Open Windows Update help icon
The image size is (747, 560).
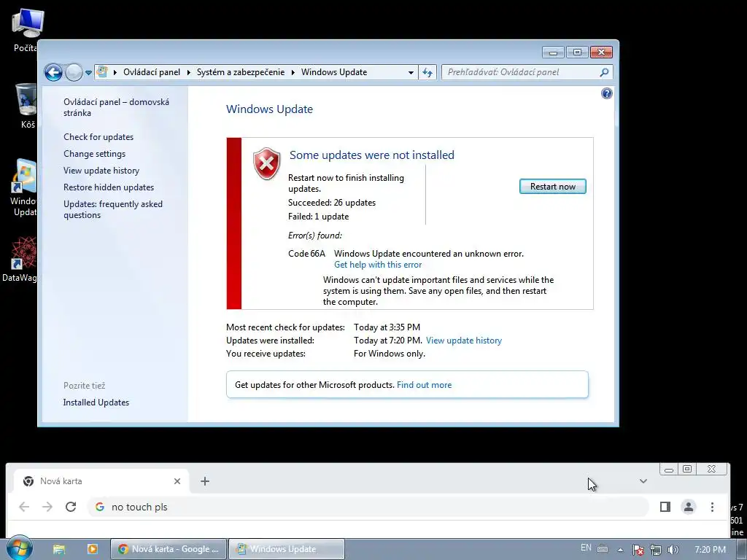(x=606, y=93)
